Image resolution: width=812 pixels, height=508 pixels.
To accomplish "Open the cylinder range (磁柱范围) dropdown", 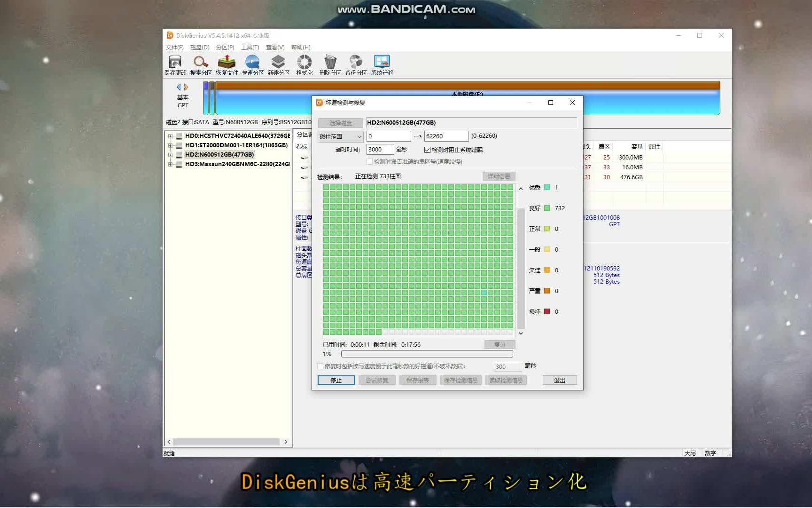I will point(341,136).
